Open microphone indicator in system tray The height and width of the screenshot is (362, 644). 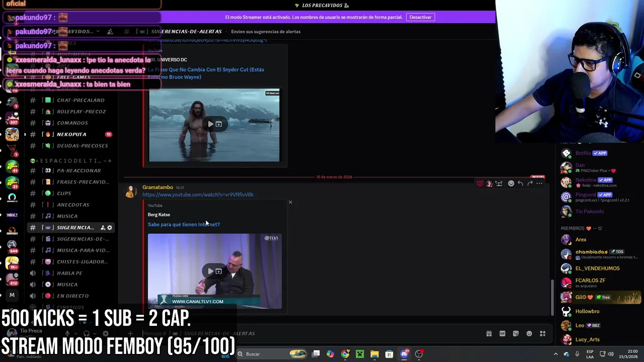(x=577, y=354)
